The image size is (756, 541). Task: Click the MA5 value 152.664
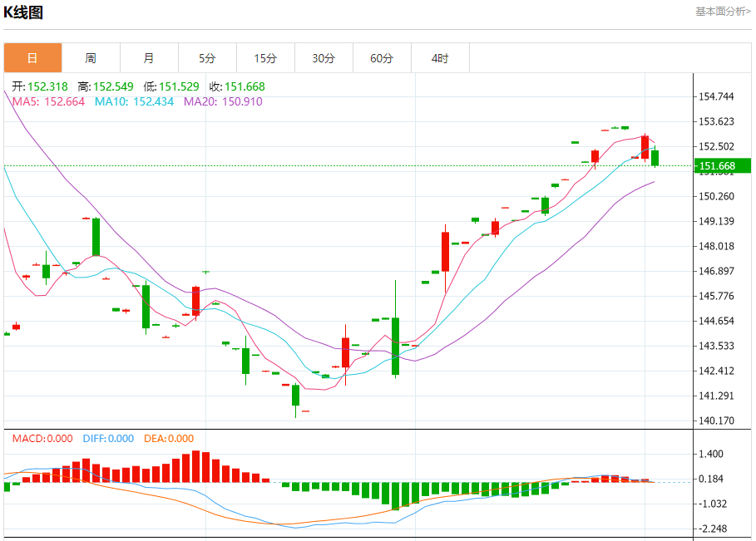coord(64,101)
